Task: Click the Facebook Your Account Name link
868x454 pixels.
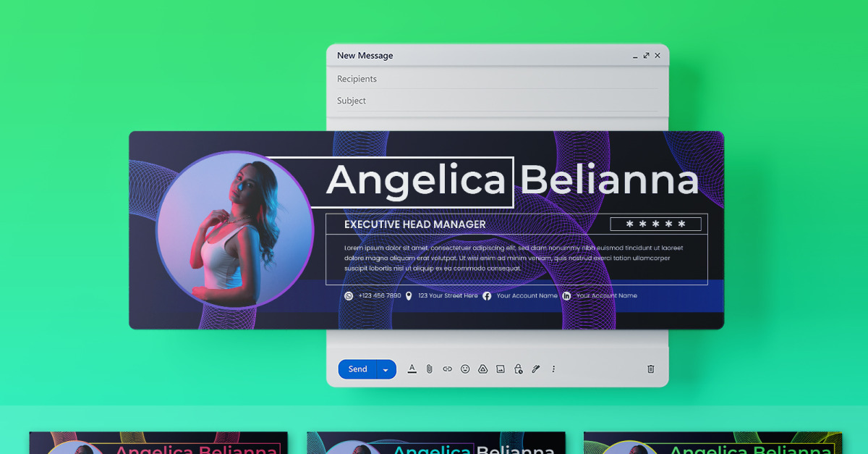Action: pos(527,296)
